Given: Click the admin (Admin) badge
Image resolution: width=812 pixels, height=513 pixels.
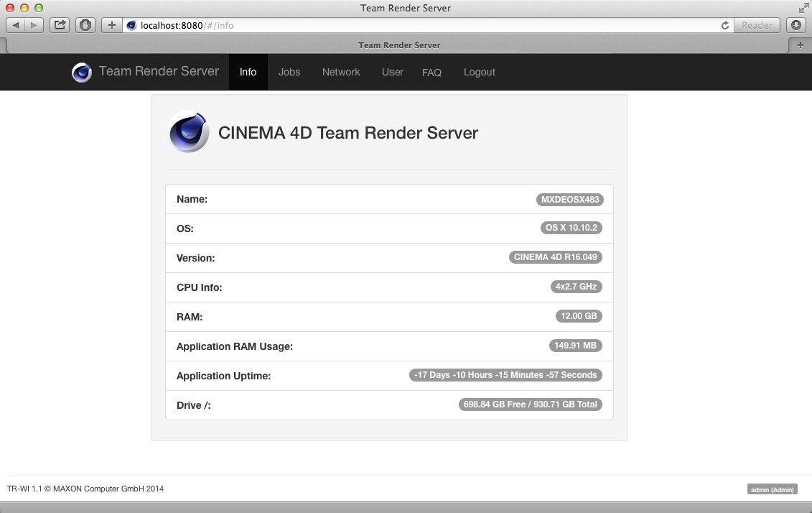Looking at the screenshot, I should [772, 489].
